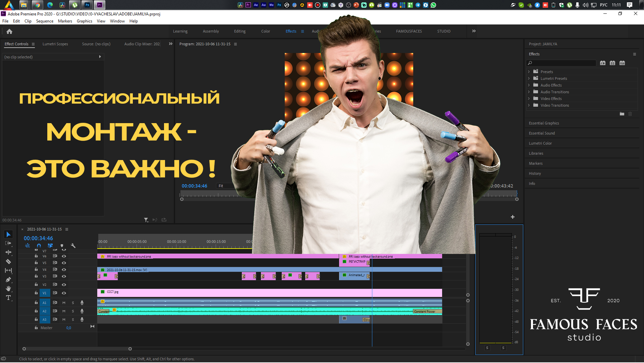Show more workspaces overflow chevron

(x=474, y=31)
